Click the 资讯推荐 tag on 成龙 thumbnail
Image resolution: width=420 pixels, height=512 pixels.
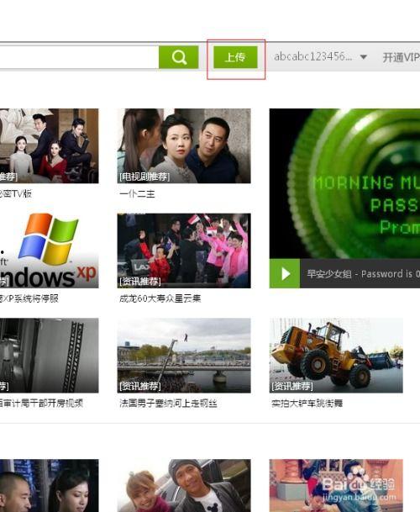pyautogui.click(x=140, y=282)
